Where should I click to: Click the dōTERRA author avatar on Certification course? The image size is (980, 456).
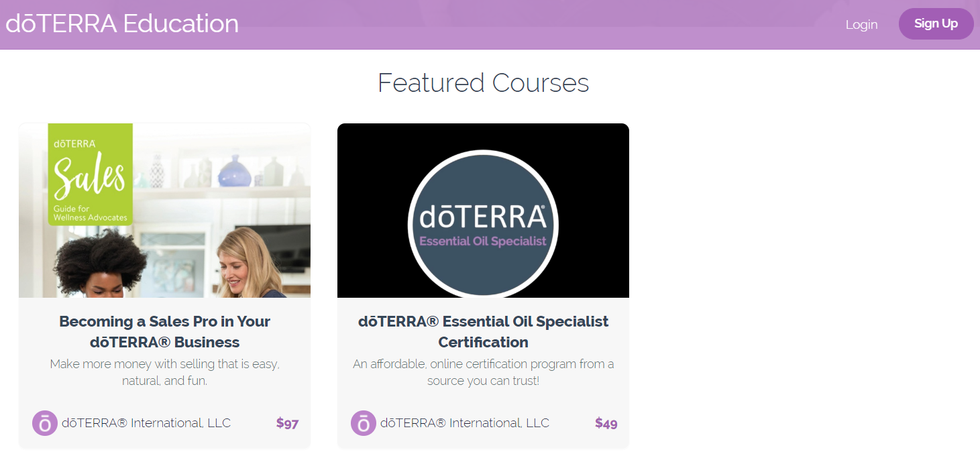364,423
